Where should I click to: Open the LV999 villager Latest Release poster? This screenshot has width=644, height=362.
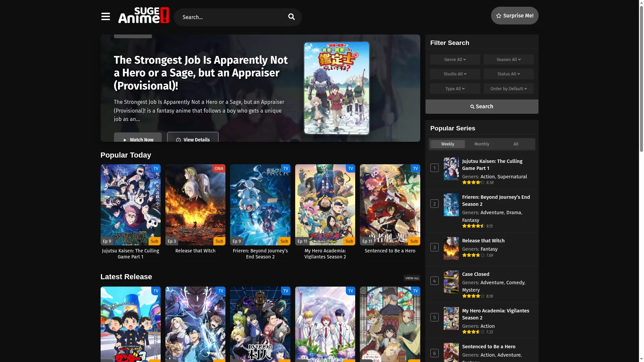(x=260, y=324)
